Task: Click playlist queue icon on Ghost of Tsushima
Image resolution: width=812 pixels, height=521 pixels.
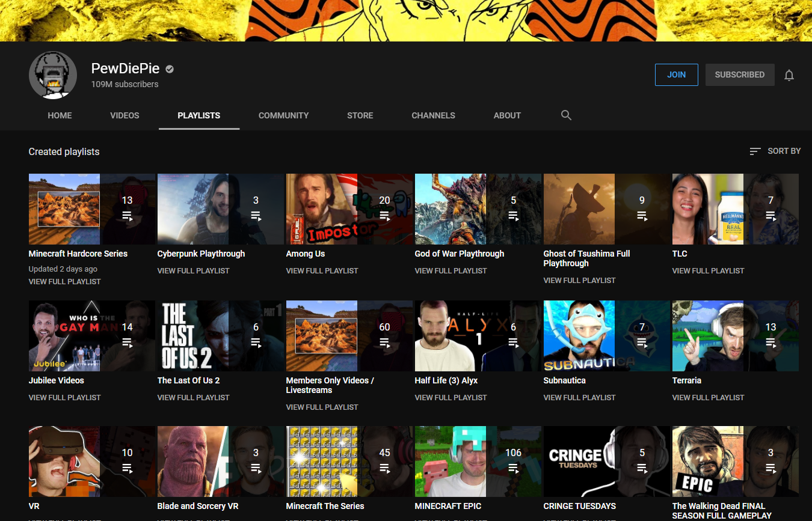Action: [642, 215]
